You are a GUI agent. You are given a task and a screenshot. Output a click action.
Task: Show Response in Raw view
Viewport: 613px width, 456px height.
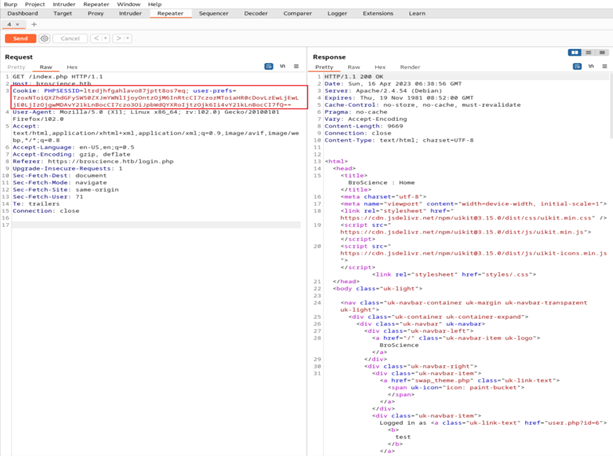pyautogui.click(x=354, y=67)
